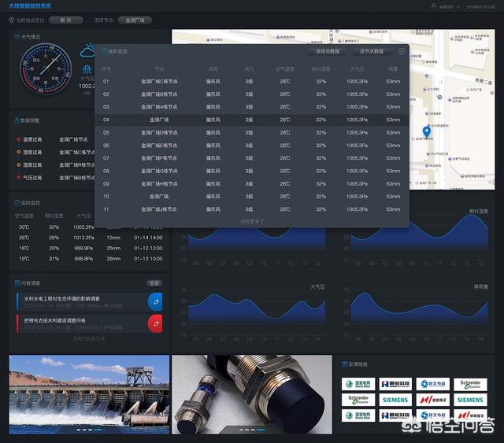
Task: Click the orange 湿度过高 alert indicator
Action: click(x=18, y=152)
